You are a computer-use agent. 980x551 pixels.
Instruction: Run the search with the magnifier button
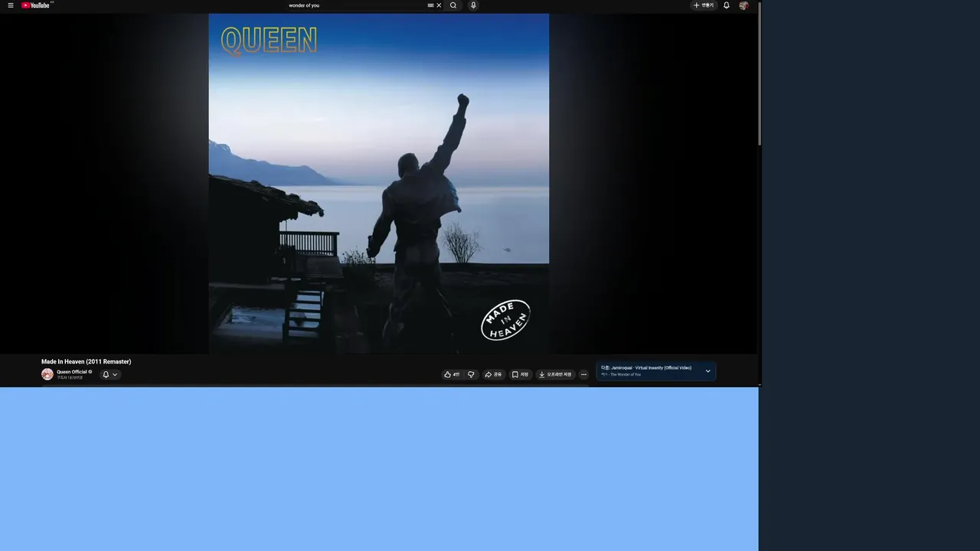(453, 5)
